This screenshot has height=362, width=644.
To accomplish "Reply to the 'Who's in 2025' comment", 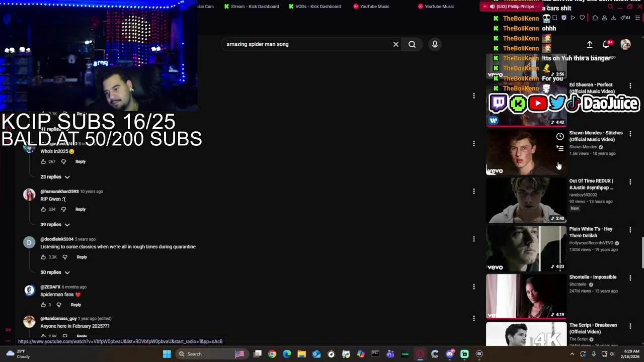I will pos(80,161).
